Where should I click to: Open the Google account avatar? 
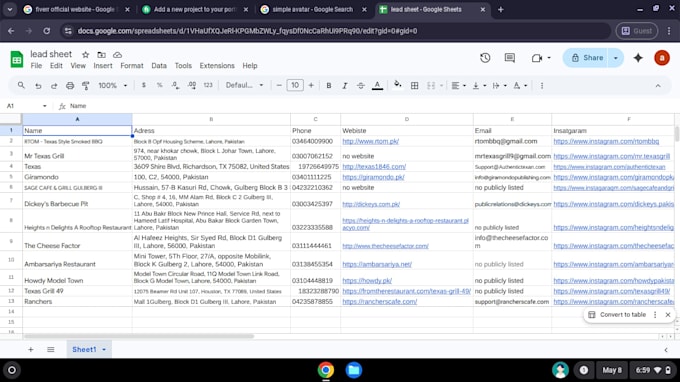coord(662,58)
